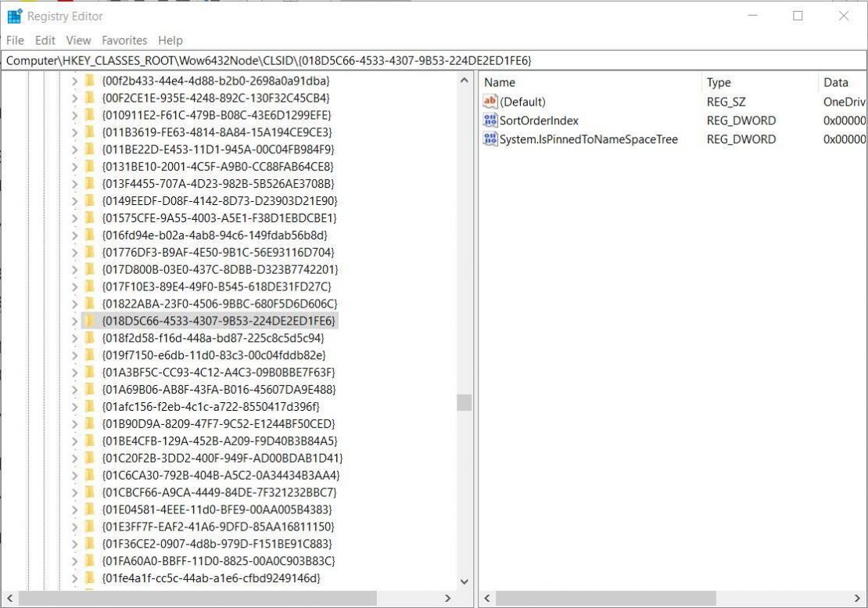868x608 pixels.
Task: Click the Name column header
Action: (x=500, y=82)
